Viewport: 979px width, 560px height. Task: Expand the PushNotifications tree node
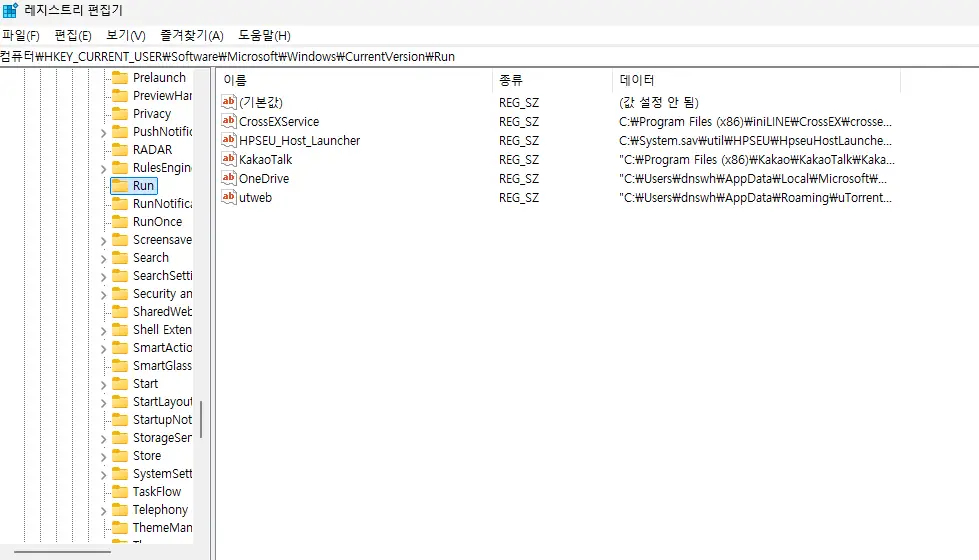tap(103, 132)
